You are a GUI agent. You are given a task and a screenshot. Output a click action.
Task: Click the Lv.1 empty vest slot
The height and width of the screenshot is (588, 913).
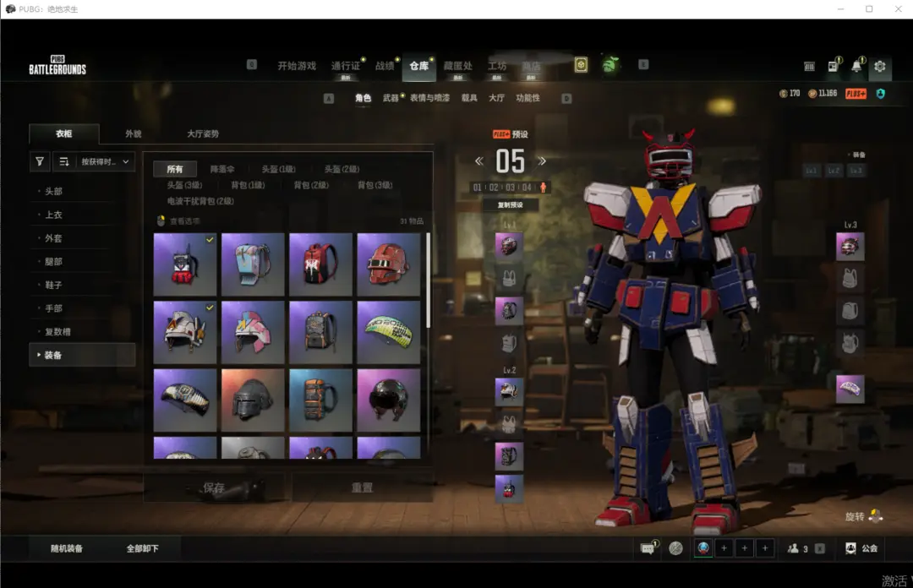pos(509,278)
